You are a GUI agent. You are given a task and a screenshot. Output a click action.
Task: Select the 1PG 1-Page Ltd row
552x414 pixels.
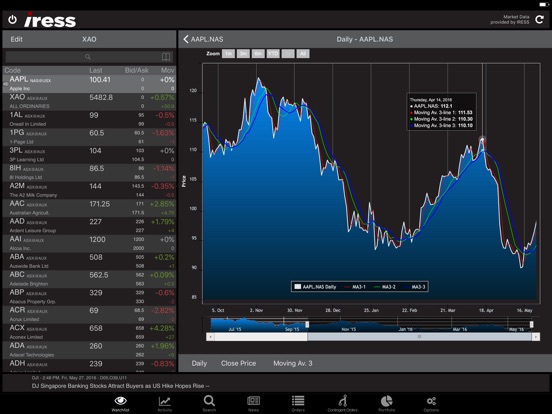pyautogui.click(x=89, y=137)
